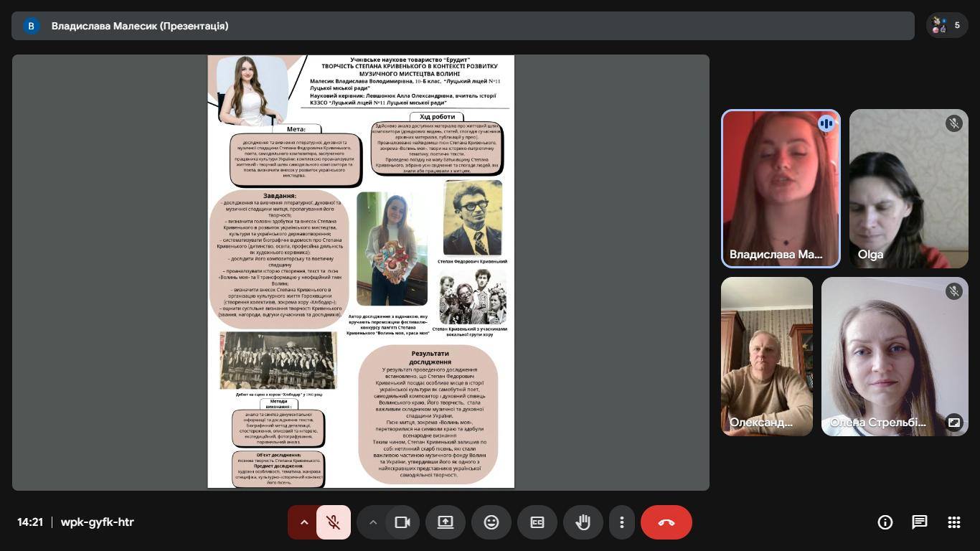Expand audio settings chevron beside microphone

coord(303,522)
